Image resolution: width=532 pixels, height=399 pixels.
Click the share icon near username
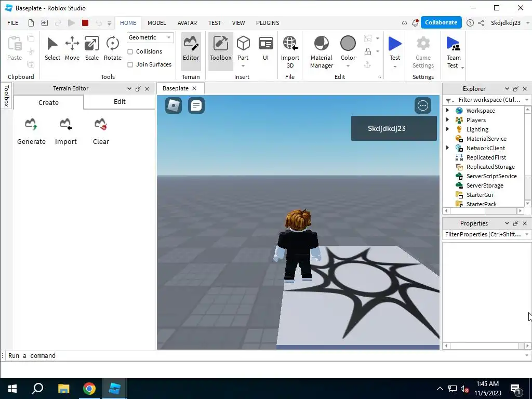(x=481, y=23)
